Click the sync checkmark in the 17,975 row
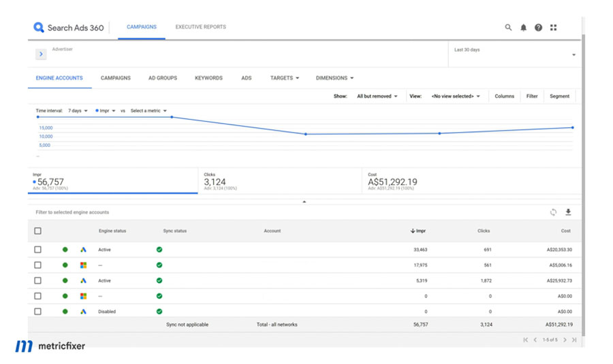Viewport: 613px width, 364px height. coord(159,265)
